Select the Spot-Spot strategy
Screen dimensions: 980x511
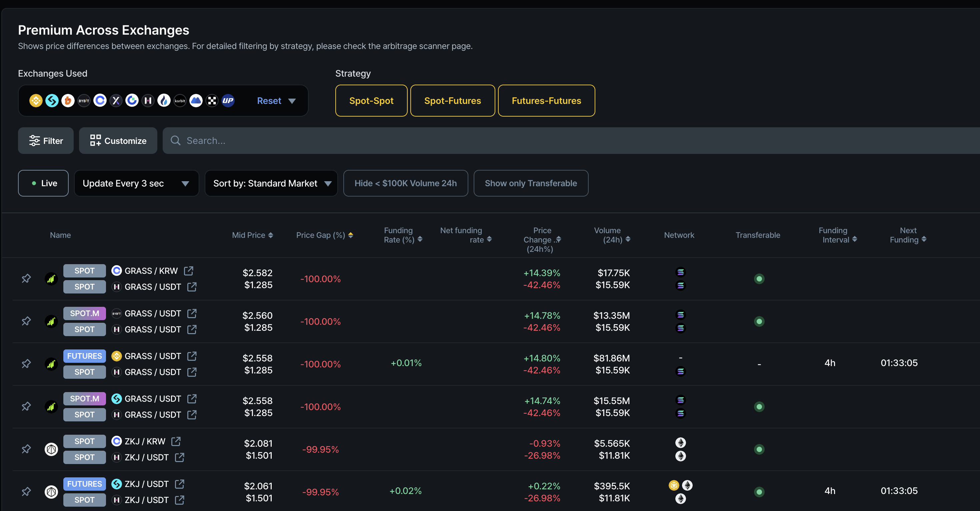(x=371, y=101)
